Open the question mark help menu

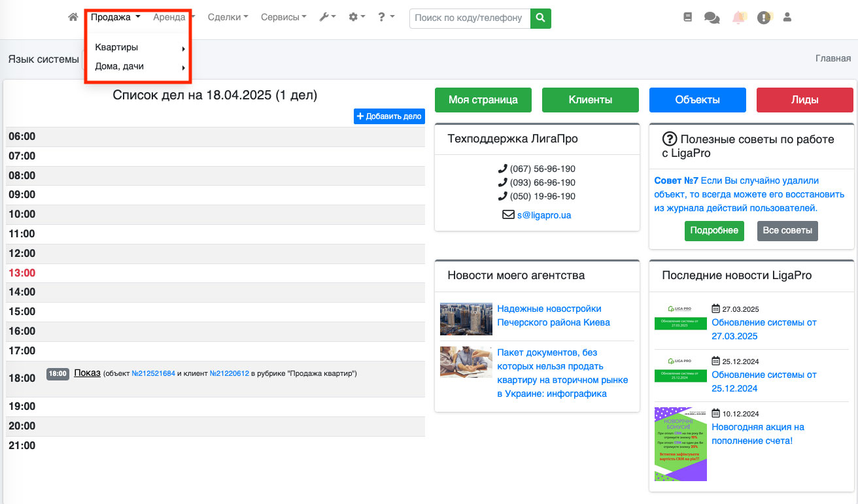coord(386,18)
